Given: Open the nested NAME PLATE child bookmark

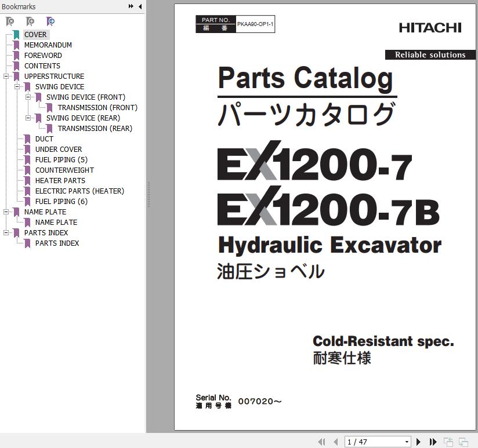Looking at the screenshot, I should tap(56, 223).
